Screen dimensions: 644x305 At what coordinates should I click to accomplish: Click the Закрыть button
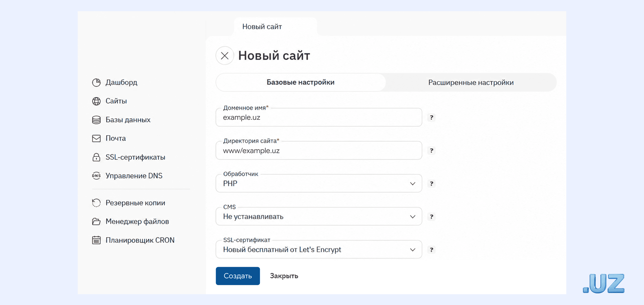click(284, 276)
